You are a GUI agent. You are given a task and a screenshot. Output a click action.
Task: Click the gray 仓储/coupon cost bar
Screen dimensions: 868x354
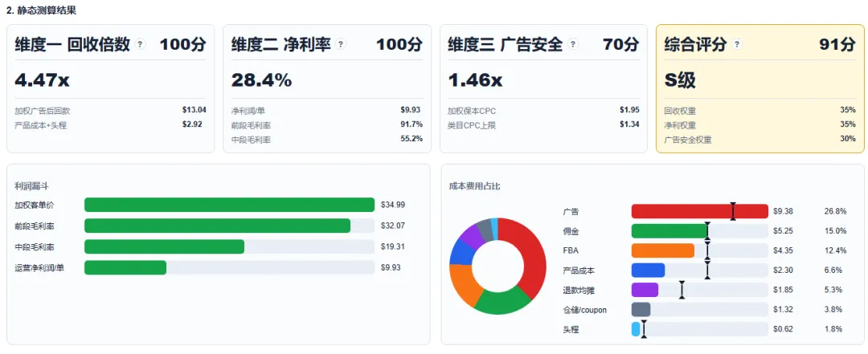pyautogui.click(x=641, y=310)
